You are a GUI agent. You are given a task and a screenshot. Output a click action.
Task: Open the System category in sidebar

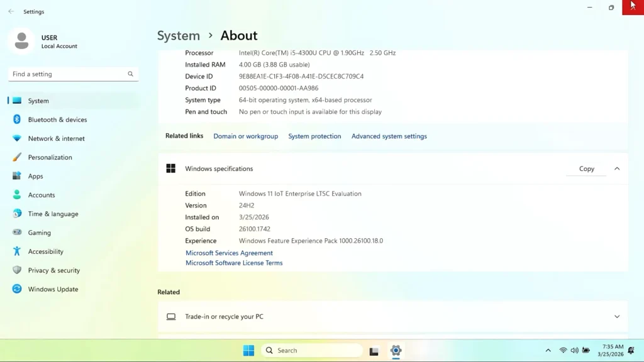tap(73, 101)
